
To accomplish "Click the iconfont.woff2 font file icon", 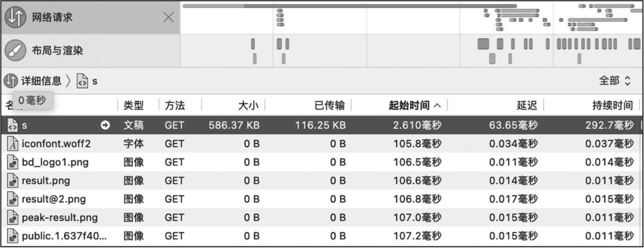I will [13, 144].
